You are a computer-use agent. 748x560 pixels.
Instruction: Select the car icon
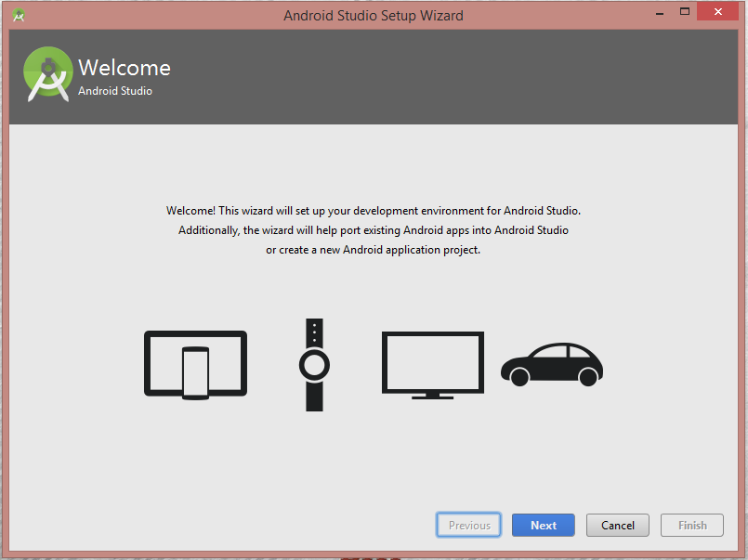(552, 363)
